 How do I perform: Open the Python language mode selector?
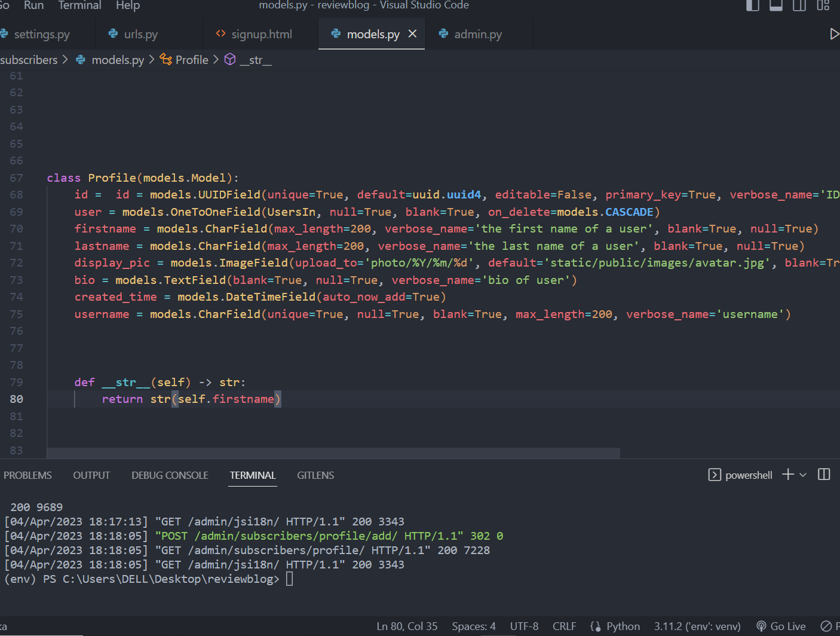(623, 626)
